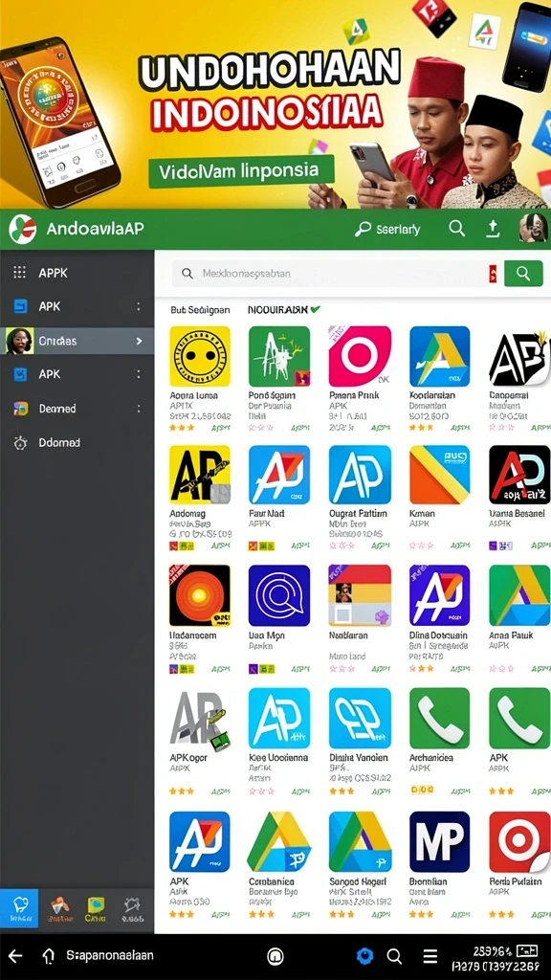Screen dimensions: 551x980
Task: Open options dots beside first APK sidebar item
Action: click(139, 306)
